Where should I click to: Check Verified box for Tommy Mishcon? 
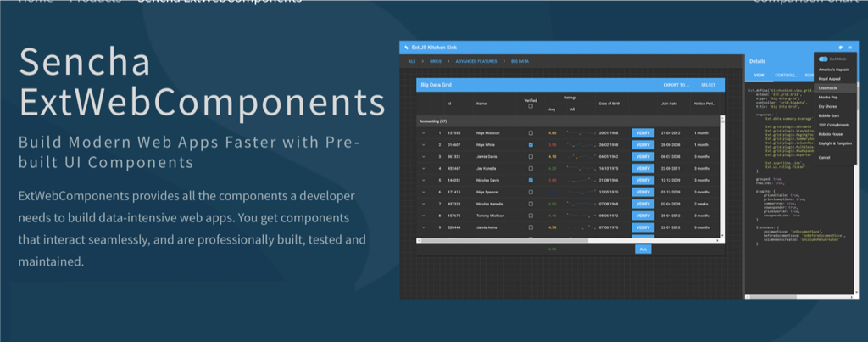pyautogui.click(x=531, y=216)
